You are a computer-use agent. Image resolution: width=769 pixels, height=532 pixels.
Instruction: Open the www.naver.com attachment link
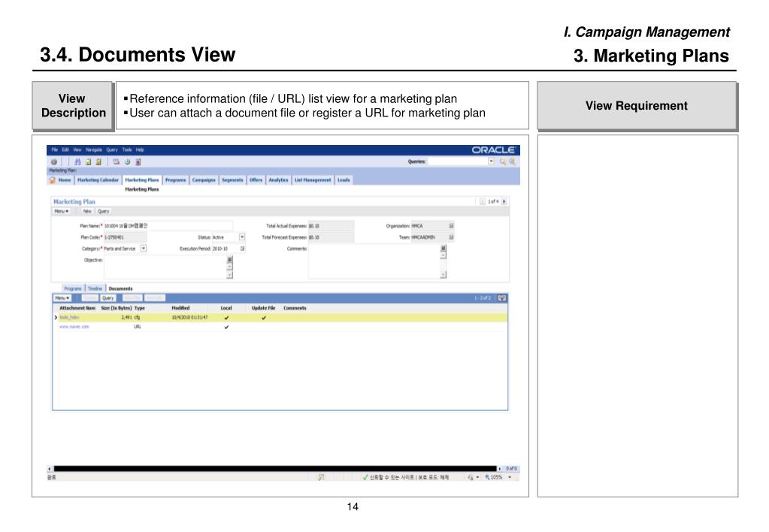(x=74, y=327)
